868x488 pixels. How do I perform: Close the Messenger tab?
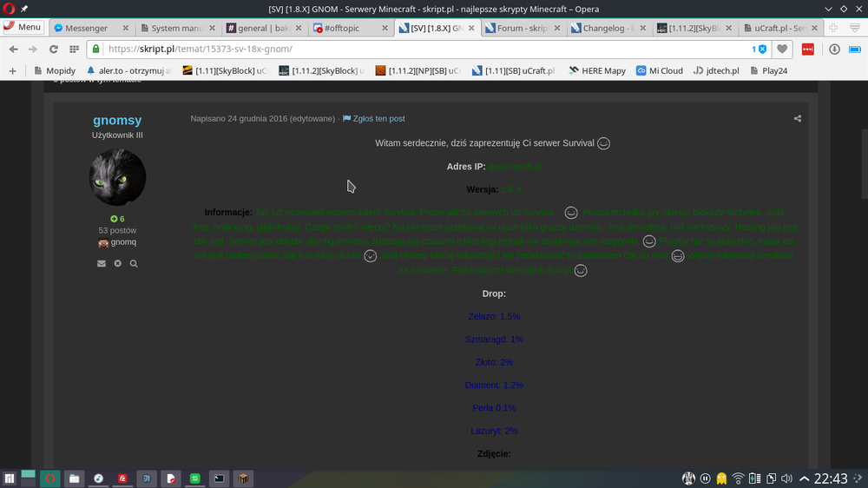(x=126, y=28)
